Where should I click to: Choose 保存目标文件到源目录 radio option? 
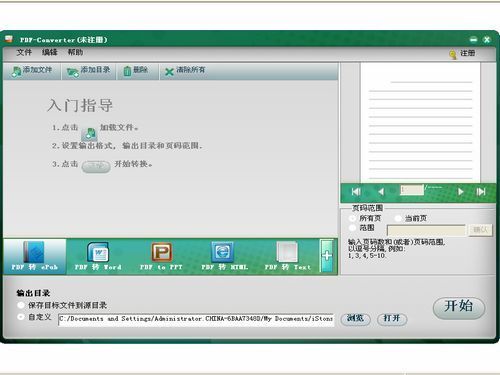tap(21, 305)
